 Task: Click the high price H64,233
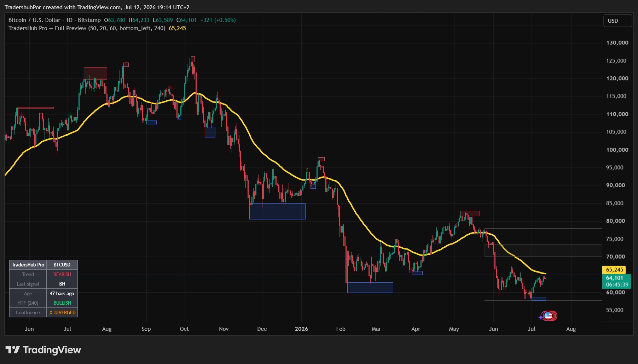(x=139, y=20)
